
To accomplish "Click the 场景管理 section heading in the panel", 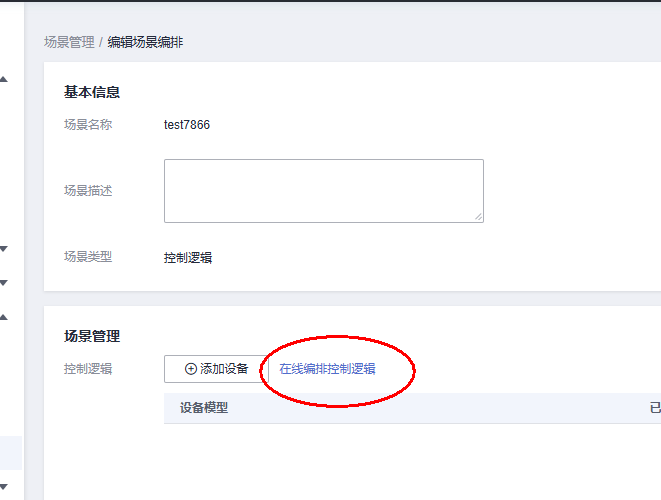I will coord(92,336).
